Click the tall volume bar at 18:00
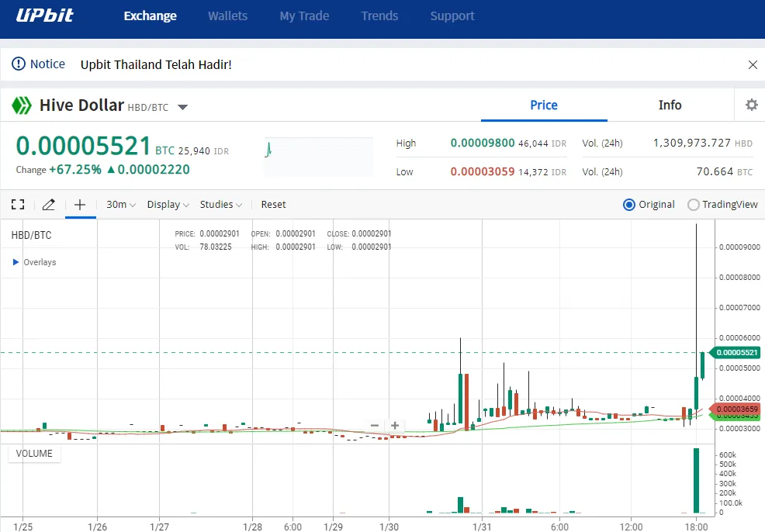This screenshot has height=532, width=765. 696,480
